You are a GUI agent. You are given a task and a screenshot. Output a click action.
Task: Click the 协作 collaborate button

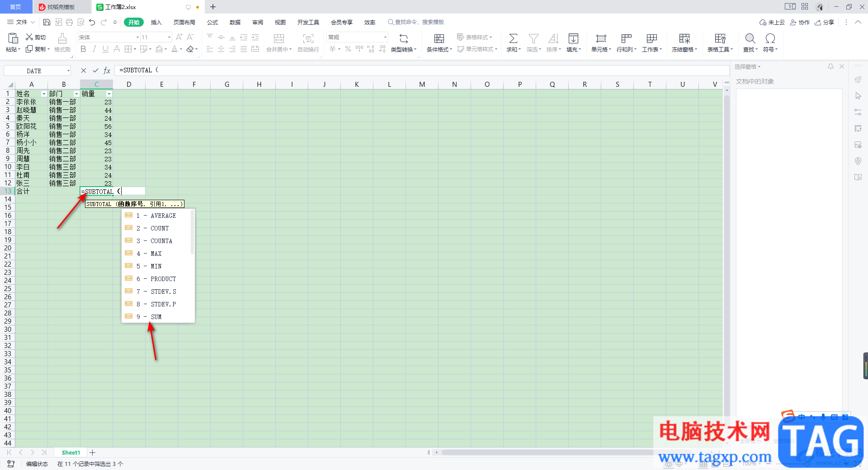(x=800, y=22)
